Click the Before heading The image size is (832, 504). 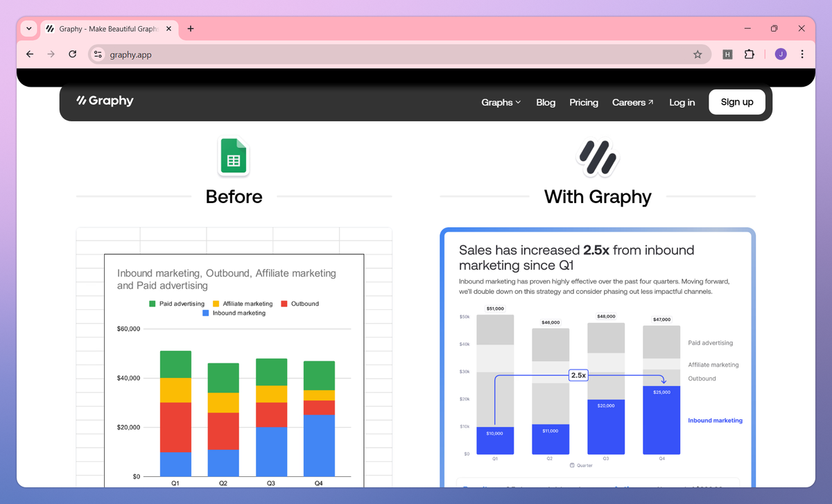(234, 196)
